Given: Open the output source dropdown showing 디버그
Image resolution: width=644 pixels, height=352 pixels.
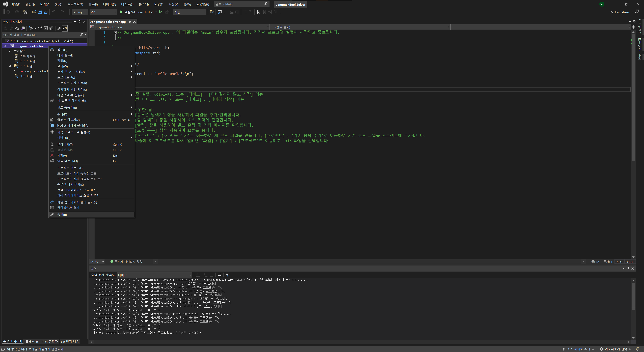Looking at the screenshot, I should [x=154, y=275].
